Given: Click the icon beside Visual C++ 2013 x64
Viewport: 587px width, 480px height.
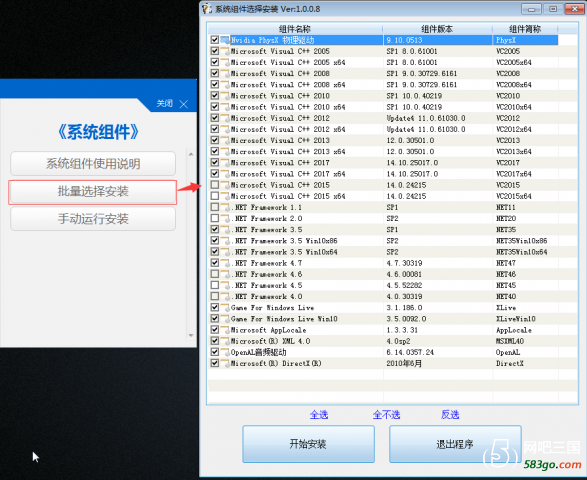Looking at the screenshot, I should (x=225, y=151).
